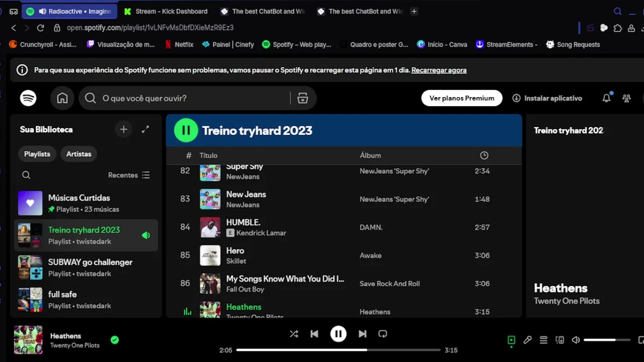Click Heathens album art thumbnail in player

click(28, 340)
